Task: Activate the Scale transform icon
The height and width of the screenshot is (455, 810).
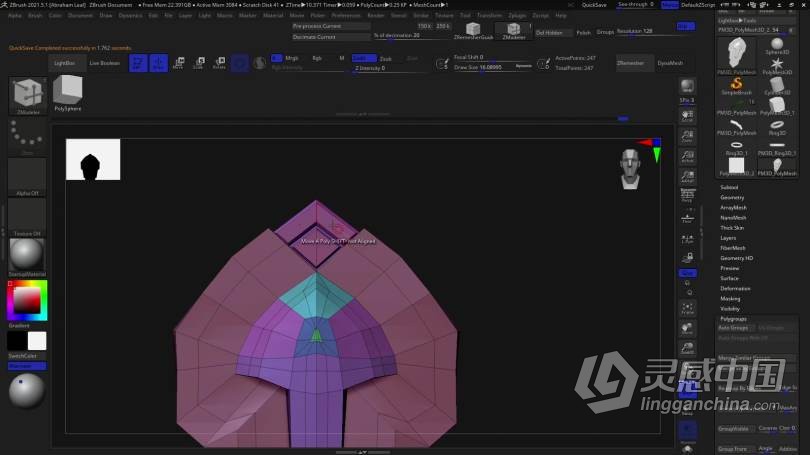Action: click(199, 63)
